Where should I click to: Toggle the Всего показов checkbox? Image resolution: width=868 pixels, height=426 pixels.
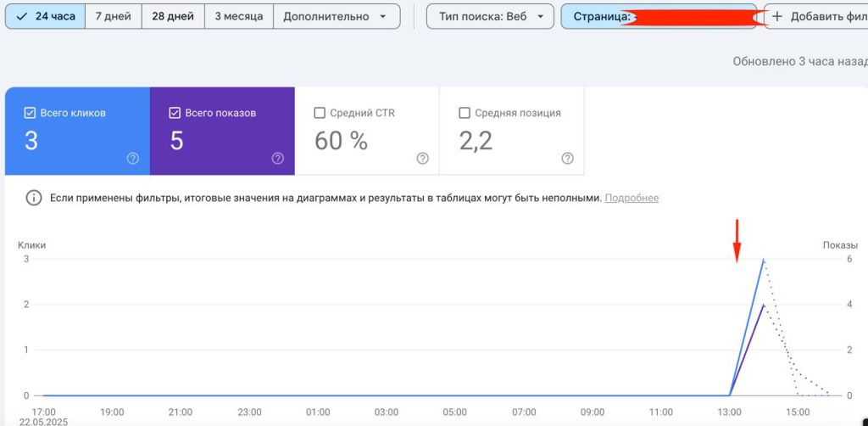click(175, 113)
